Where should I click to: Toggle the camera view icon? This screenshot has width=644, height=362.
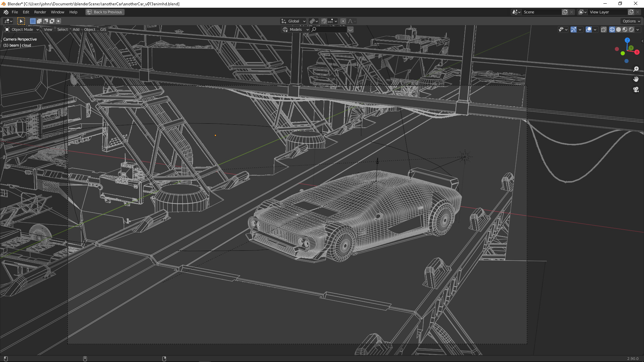(636, 89)
